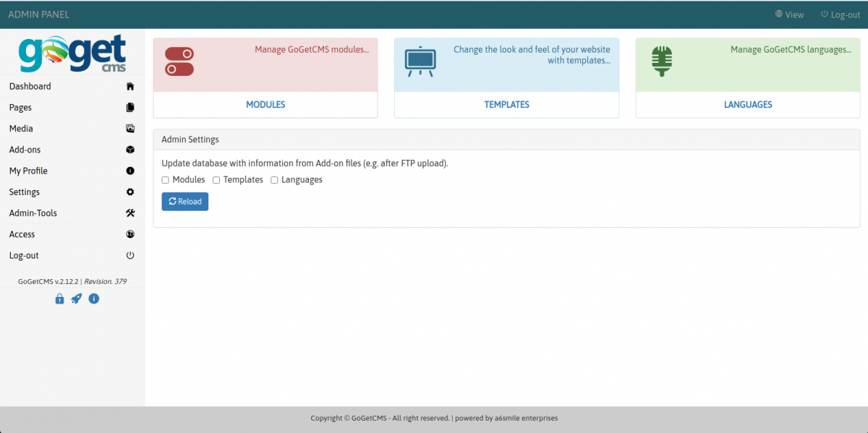Click the blue info circle icon

pyautogui.click(x=93, y=299)
